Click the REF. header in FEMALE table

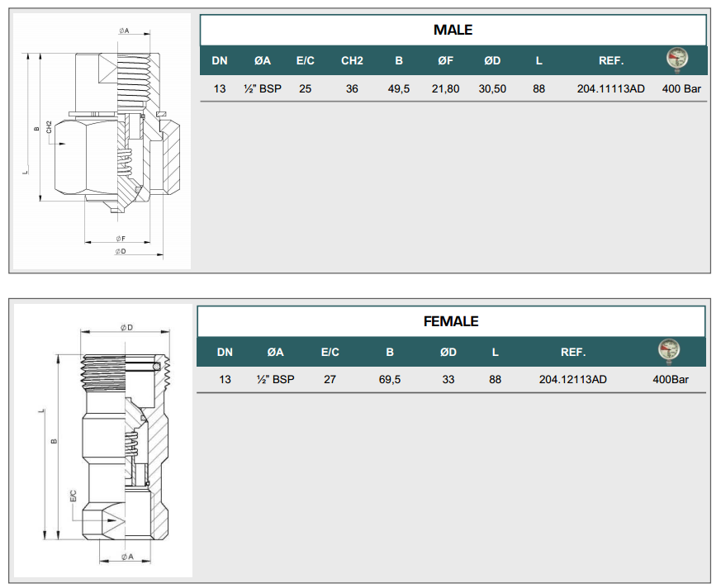(572, 352)
